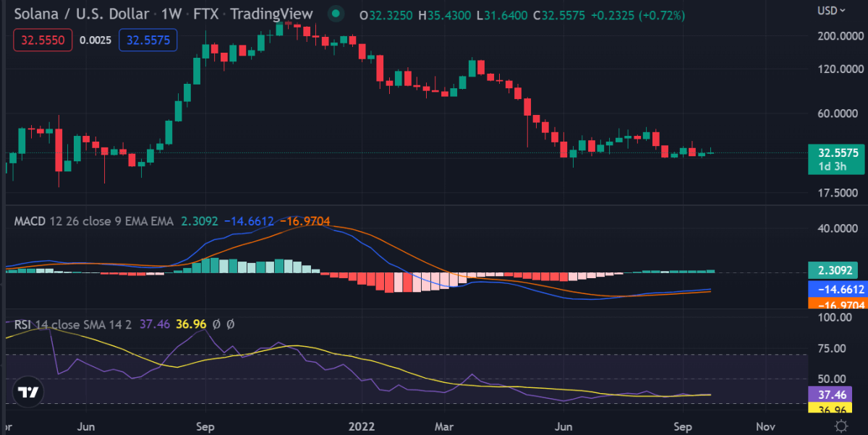Click the blue buy price 32.5575 button

click(x=148, y=40)
